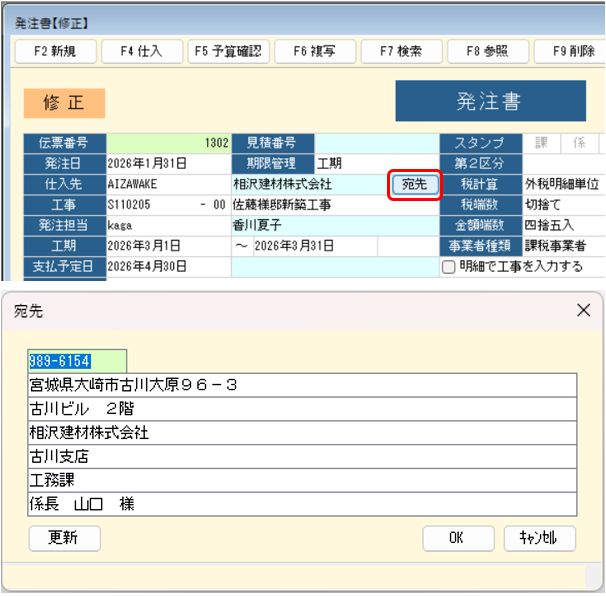Click the blank field right of 支払予定日
The image size is (606, 596).
click(x=335, y=267)
